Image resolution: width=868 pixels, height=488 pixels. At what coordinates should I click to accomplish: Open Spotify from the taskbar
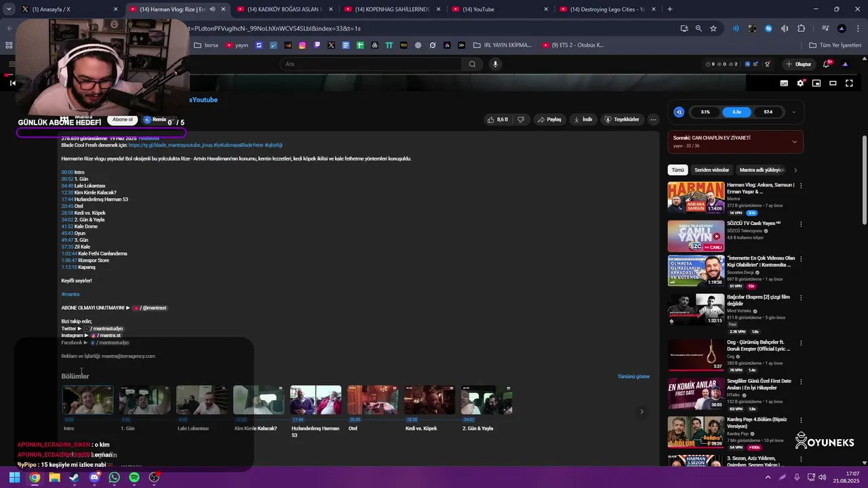pos(134,477)
